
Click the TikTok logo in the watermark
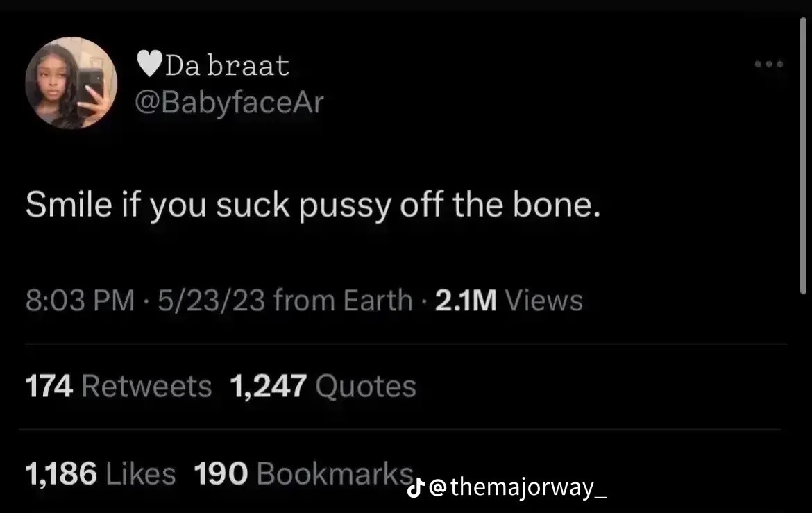click(x=415, y=489)
